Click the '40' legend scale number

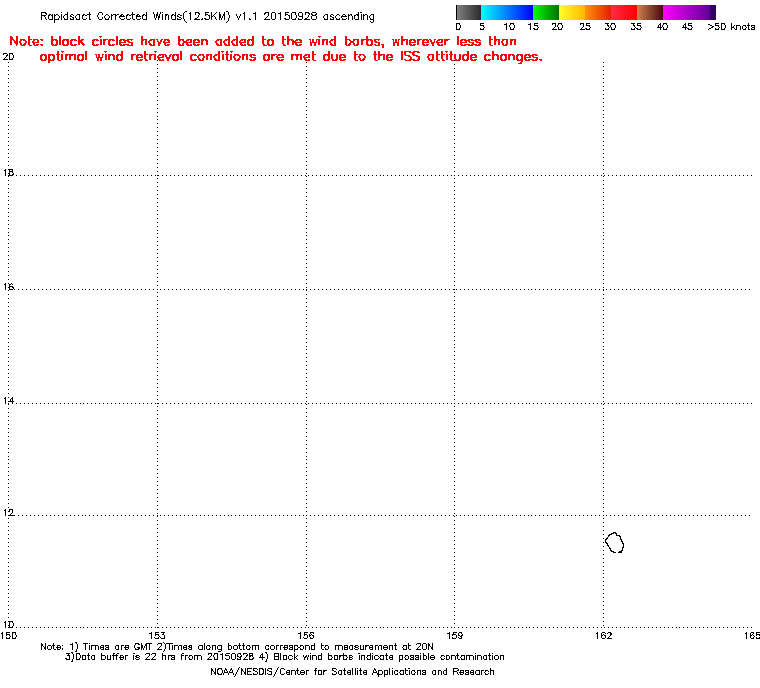pyautogui.click(x=662, y=27)
